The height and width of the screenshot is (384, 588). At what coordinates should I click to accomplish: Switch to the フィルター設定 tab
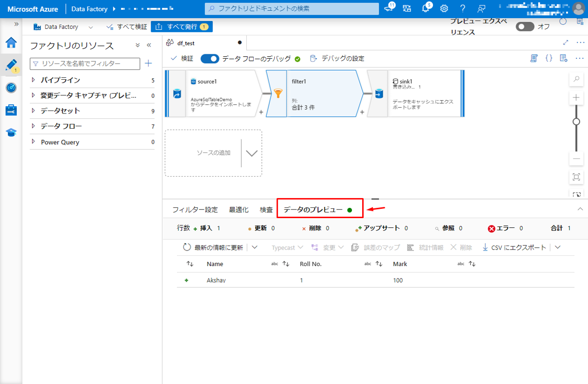[x=195, y=210]
